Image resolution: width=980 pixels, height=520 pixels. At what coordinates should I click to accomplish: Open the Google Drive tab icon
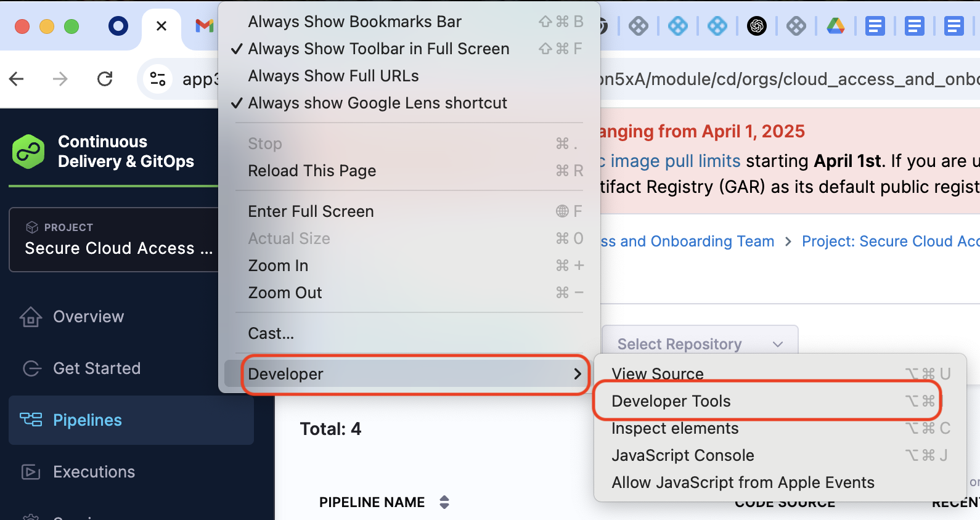(836, 26)
